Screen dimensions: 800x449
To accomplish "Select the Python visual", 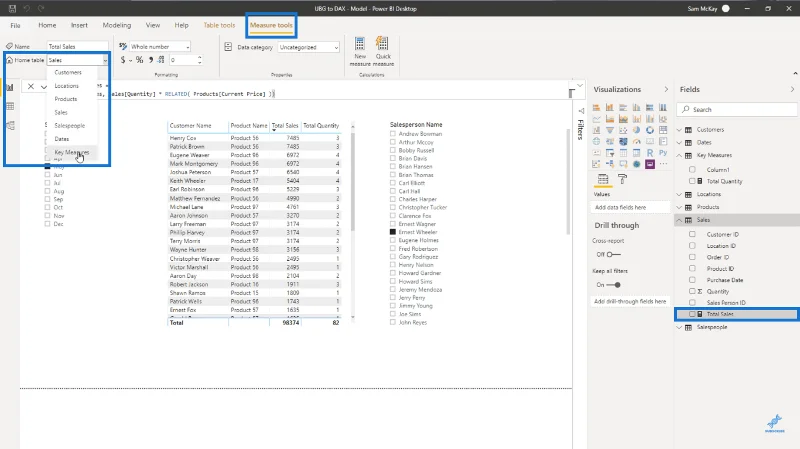I will (663, 153).
